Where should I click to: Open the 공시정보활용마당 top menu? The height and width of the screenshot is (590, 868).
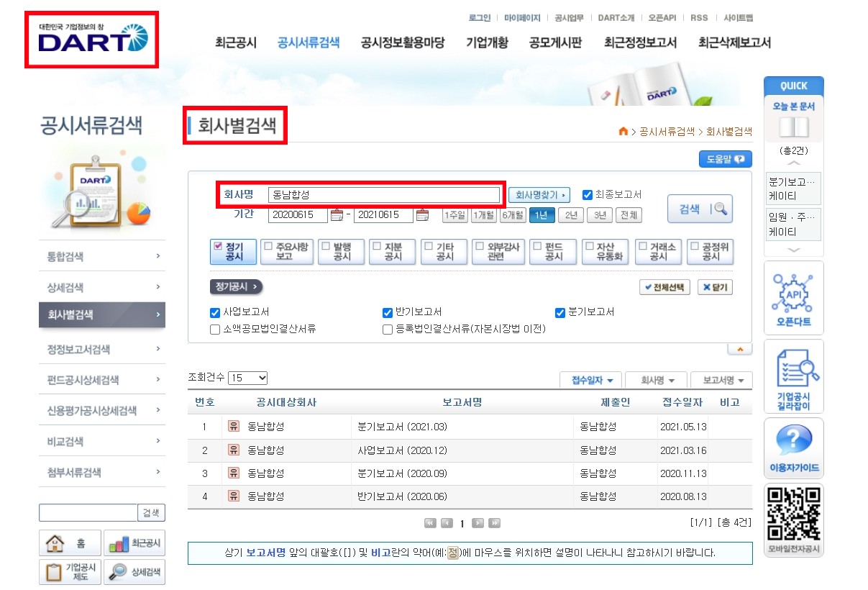(x=403, y=42)
